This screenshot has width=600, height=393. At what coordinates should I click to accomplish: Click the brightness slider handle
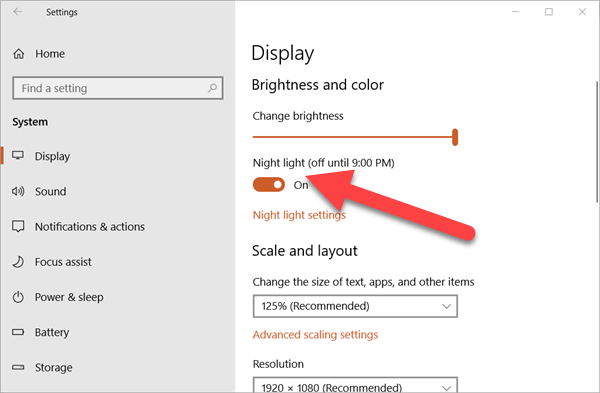(455, 137)
